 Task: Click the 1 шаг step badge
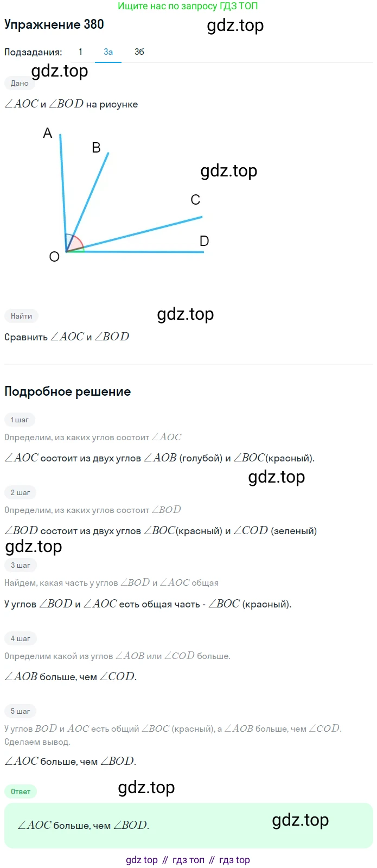20,420
